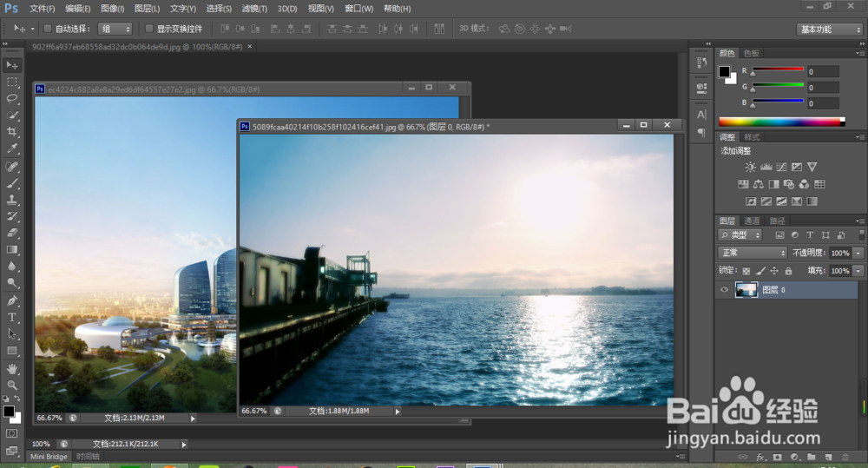
Task: Select the Horizontal Type tool
Action: (12, 318)
